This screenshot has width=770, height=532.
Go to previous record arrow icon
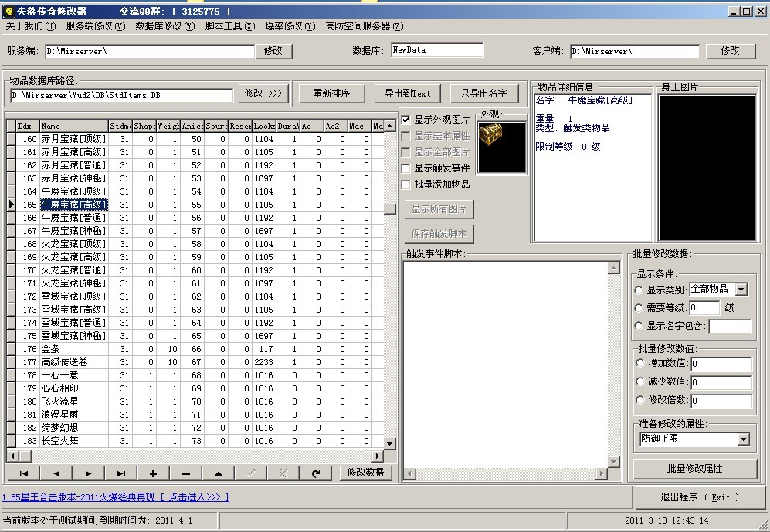54,473
